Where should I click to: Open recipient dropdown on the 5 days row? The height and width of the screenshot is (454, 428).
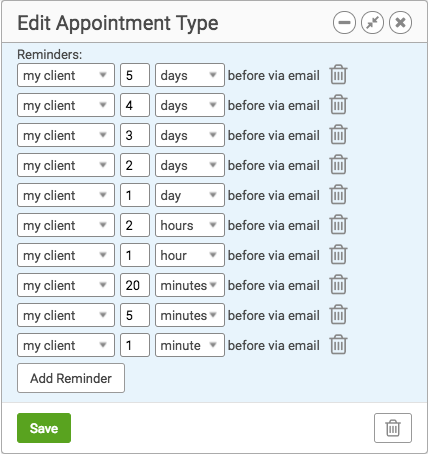(x=66, y=75)
